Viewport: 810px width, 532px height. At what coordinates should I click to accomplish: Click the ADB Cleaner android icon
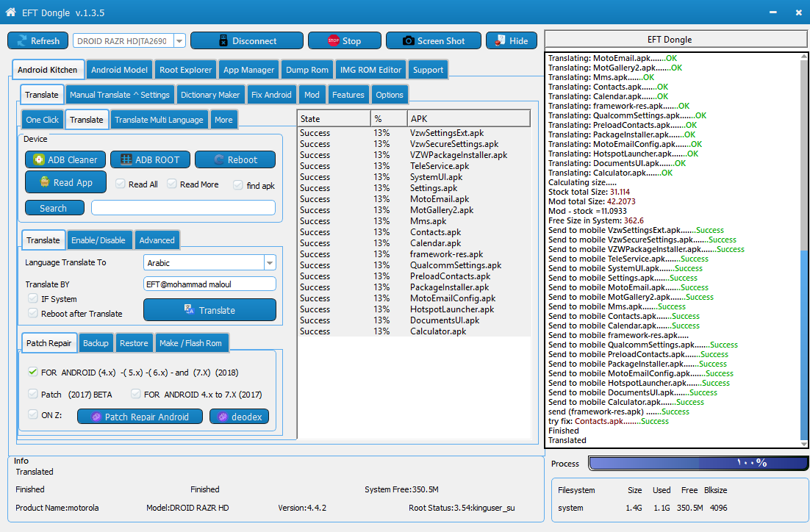39,159
